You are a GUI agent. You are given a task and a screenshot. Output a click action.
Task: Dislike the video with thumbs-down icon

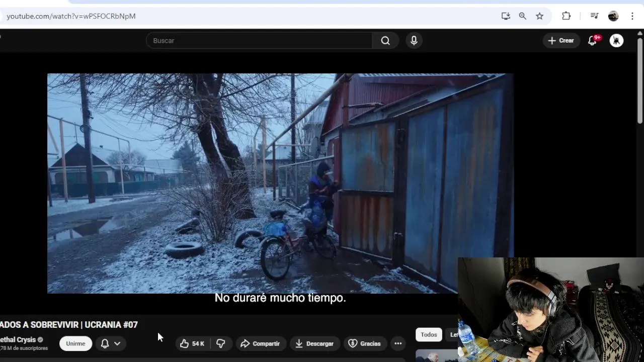pyautogui.click(x=221, y=343)
